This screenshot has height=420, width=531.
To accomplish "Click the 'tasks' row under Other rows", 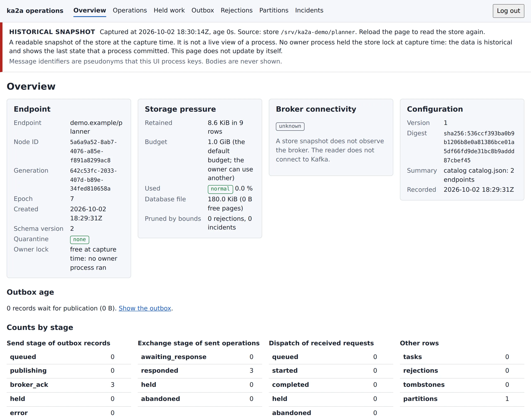I will tap(462, 357).
